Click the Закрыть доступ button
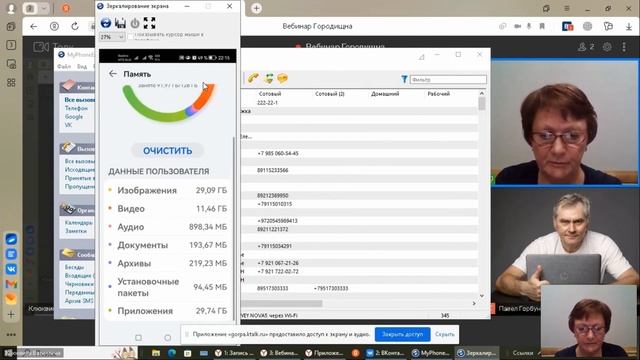The width and height of the screenshot is (640, 360). (402, 334)
